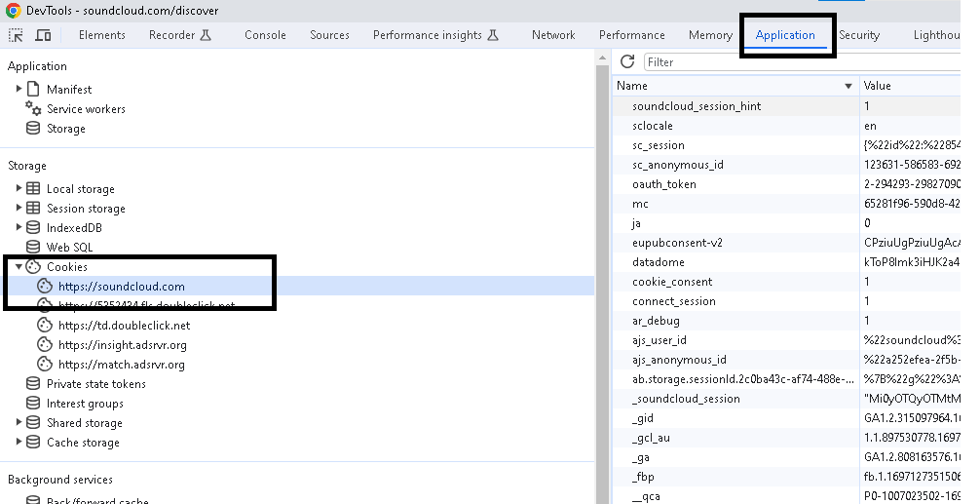980x504 pixels.
Task: Expand the Cache storage node
Action: [19, 442]
